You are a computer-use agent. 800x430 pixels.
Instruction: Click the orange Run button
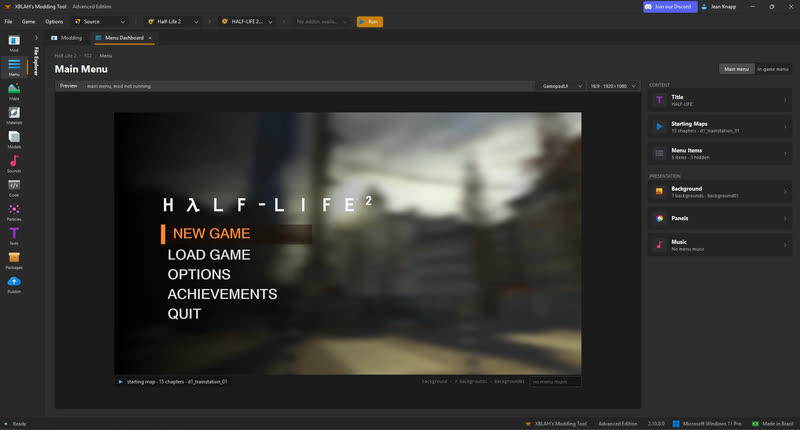click(x=370, y=21)
